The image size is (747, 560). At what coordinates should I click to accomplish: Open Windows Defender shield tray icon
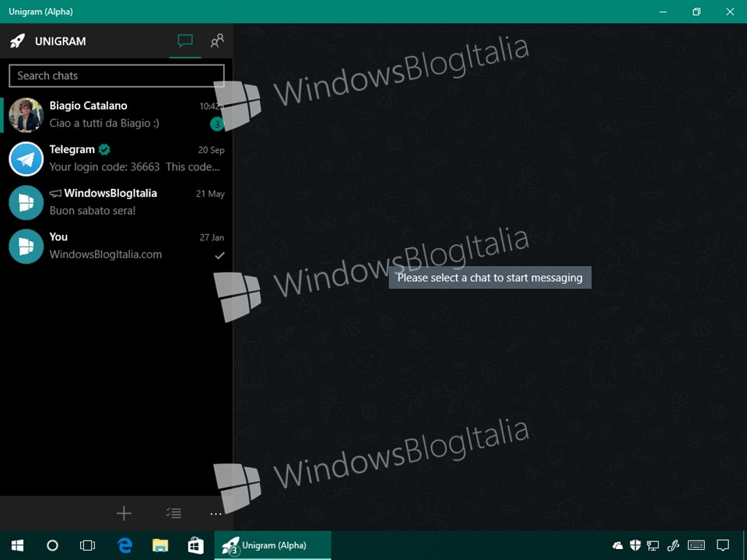(x=635, y=545)
